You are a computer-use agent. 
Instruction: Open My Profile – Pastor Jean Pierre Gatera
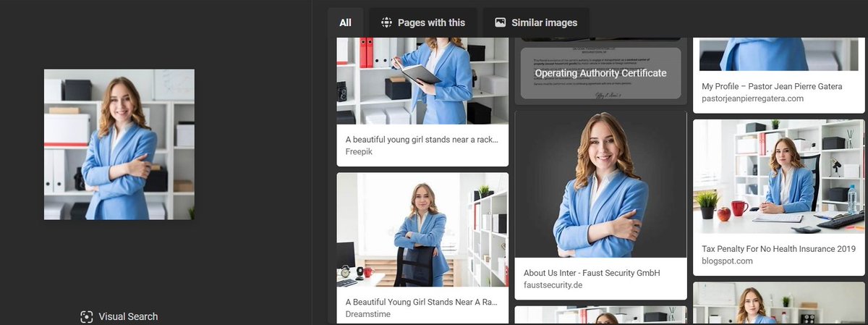click(x=772, y=86)
